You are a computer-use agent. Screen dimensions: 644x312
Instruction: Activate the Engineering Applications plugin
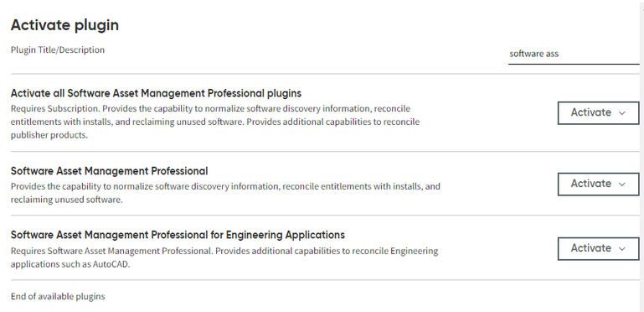[x=599, y=249]
